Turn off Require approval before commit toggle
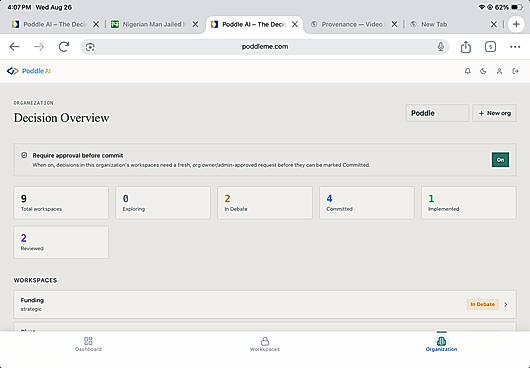Screen dimensions: 530x368 (500, 160)
